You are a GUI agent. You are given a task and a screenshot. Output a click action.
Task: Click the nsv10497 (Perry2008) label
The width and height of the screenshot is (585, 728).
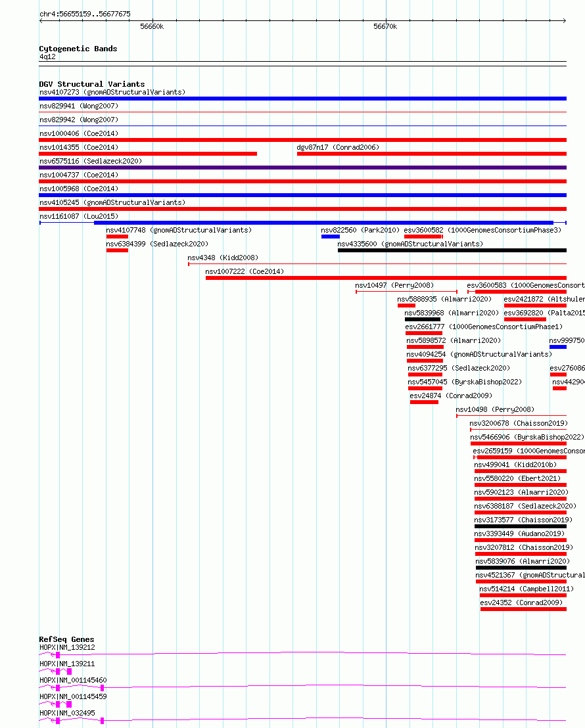pyautogui.click(x=394, y=286)
